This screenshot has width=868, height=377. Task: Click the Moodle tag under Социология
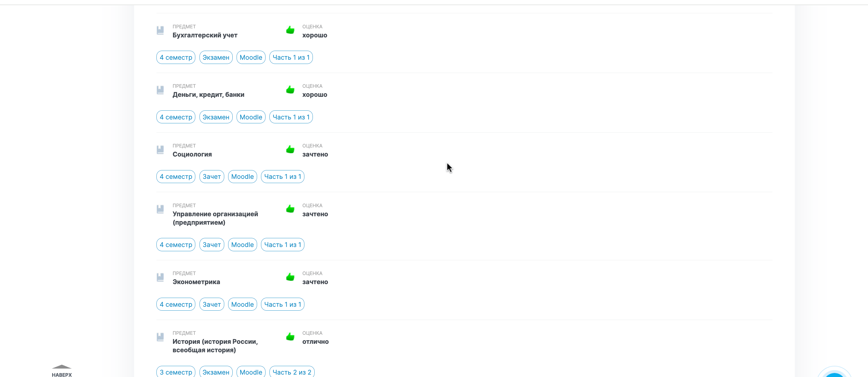pos(242,177)
